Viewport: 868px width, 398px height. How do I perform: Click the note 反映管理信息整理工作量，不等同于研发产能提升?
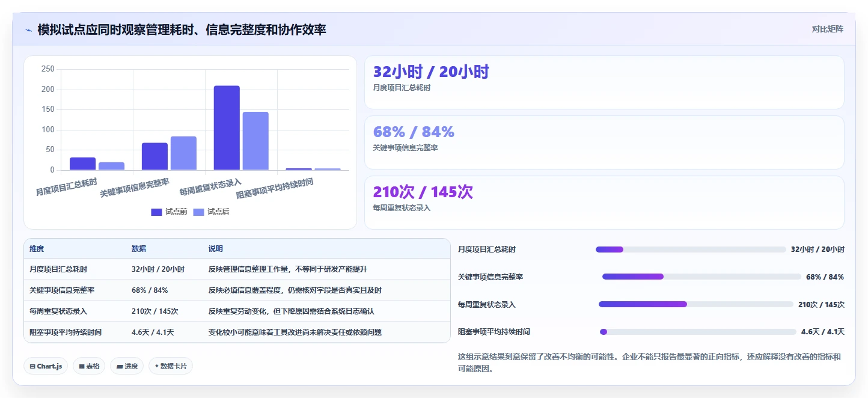[288, 269]
